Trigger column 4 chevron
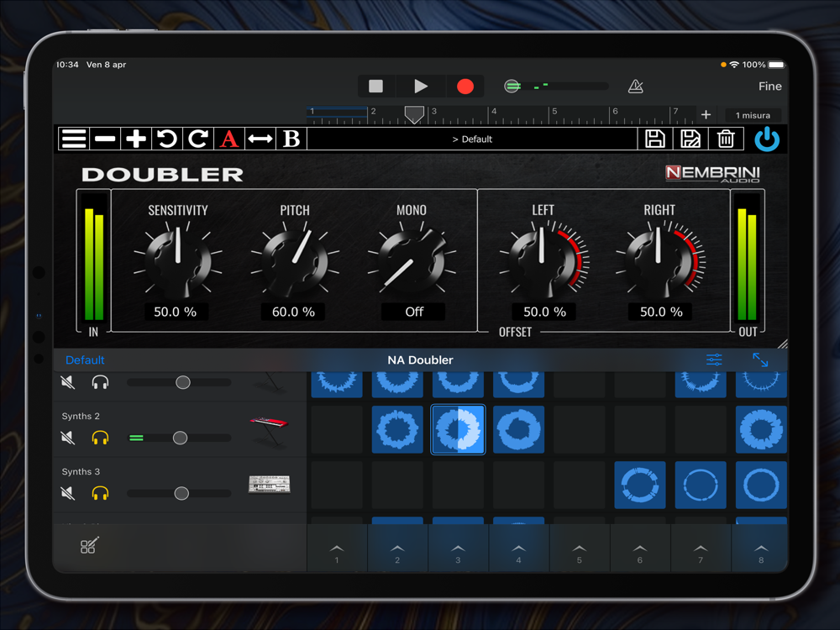This screenshot has height=630, width=840. coord(518,549)
